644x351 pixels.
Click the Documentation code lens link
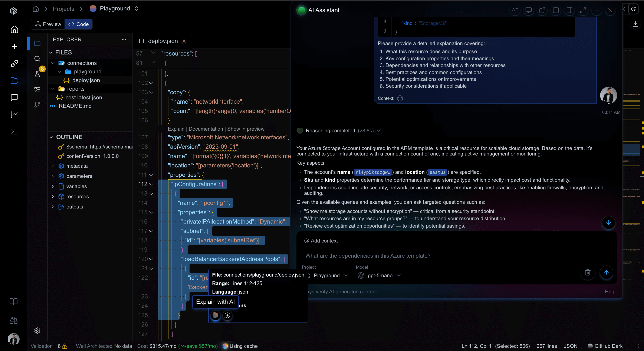click(206, 129)
